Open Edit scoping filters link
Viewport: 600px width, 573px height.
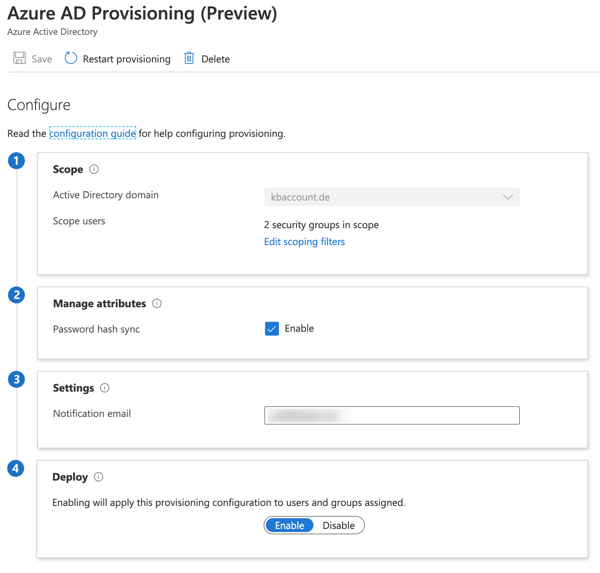tap(304, 242)
